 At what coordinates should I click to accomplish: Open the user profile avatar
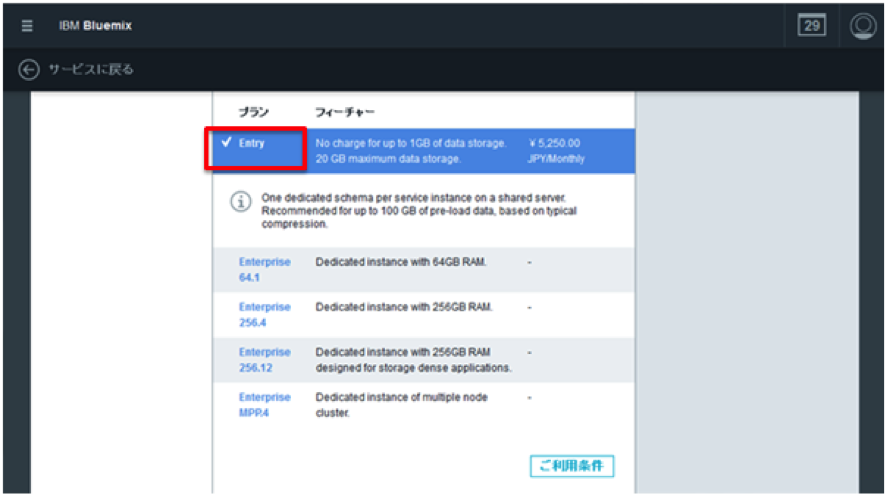click(863, 25)
